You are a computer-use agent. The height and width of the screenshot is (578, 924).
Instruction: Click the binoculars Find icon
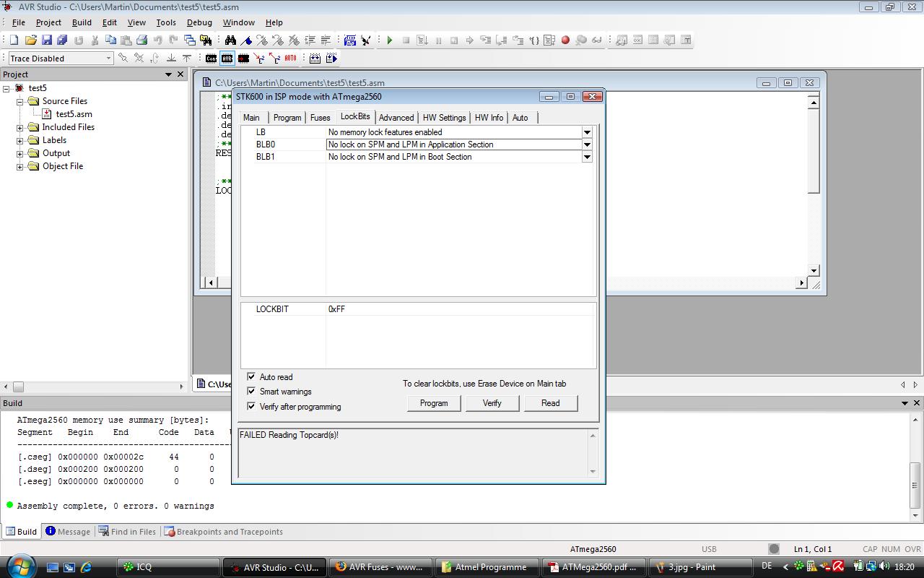click(230, 40)
